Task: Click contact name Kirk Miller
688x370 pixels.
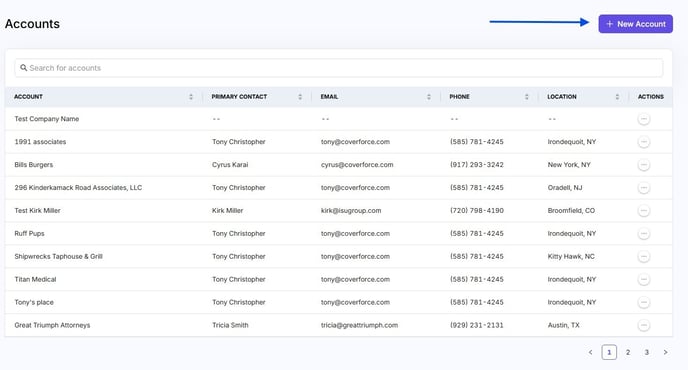Action: pyautogui.click(x=227, y=211)
